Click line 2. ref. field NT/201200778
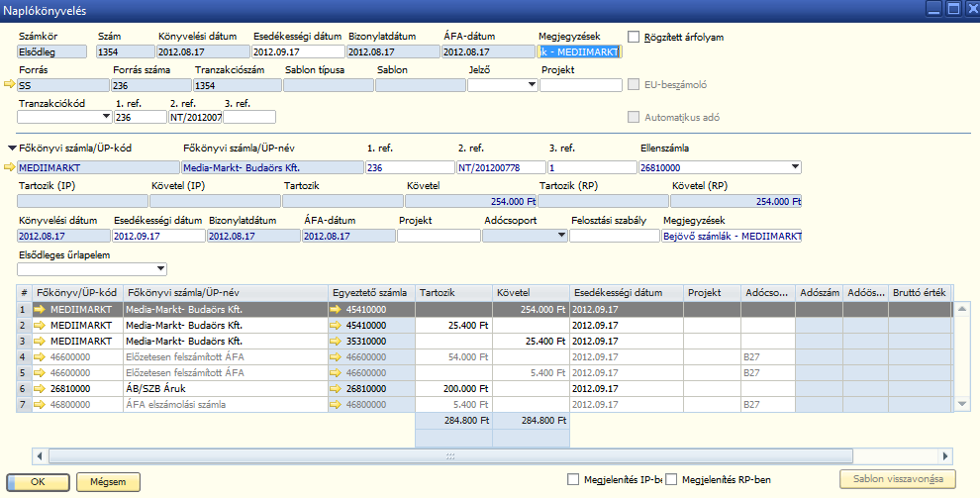980x498 pixels. pos(501,167)
